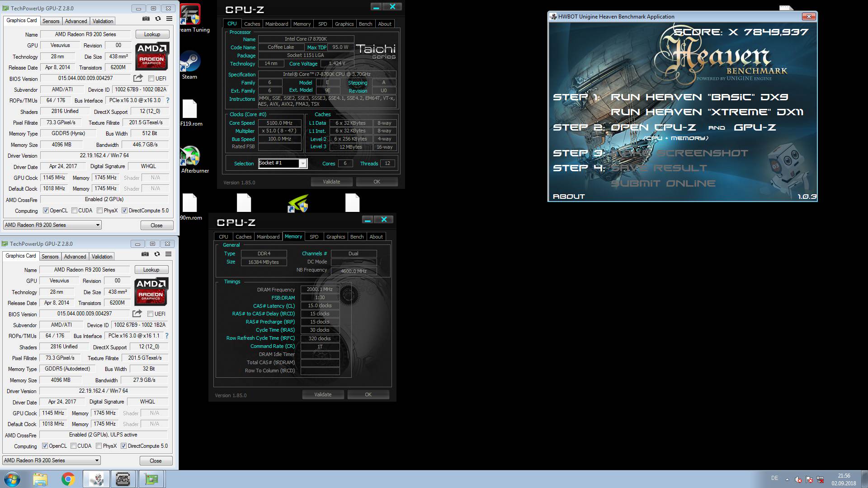This screenshot has width=868, height=488.
Task: Switch to Sensors tab in upper GPU-Z
Action: (x=51, y=21)
